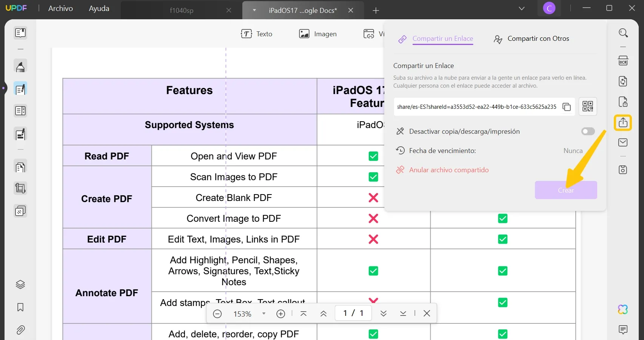Jump to the first page
Screen dimensions: 644x340
click(304, 314)
